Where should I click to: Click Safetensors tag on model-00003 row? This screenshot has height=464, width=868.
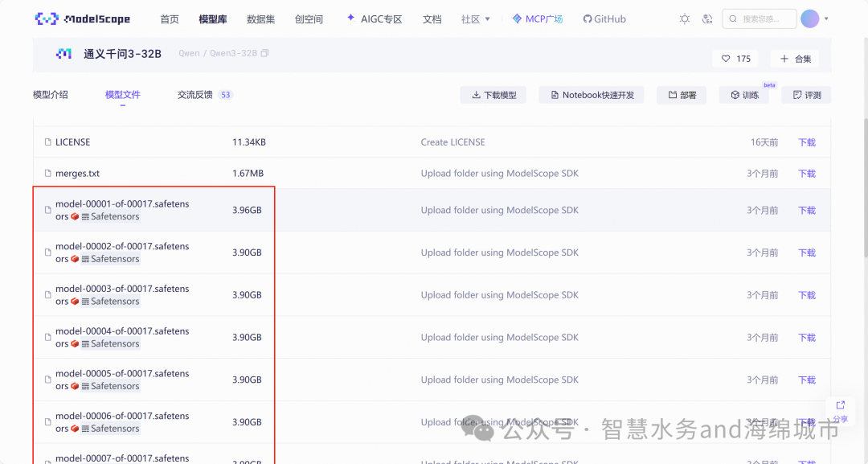click(x=110, y=302)
